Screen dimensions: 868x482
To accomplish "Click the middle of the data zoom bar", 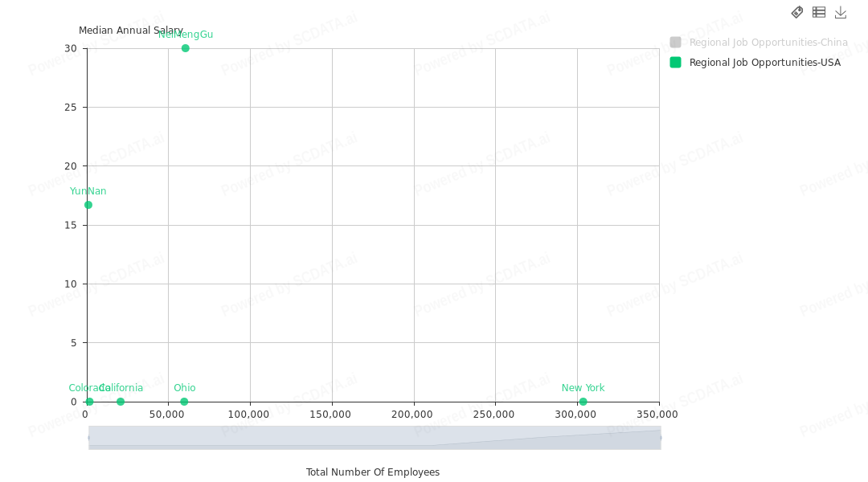I will click(x=375, y=438).
